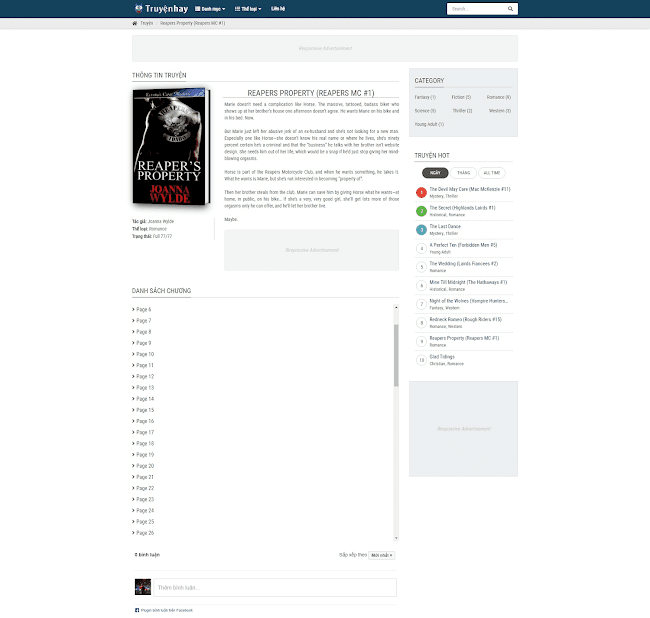Screen dimensions: 650x618
Task: Open the Fiction category
Action: point(461,97)
